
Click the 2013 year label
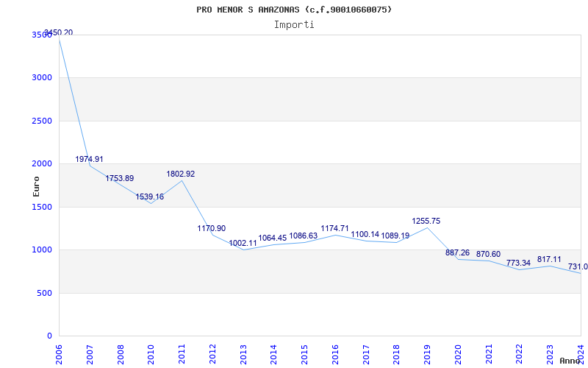click(x=243, y=354)
